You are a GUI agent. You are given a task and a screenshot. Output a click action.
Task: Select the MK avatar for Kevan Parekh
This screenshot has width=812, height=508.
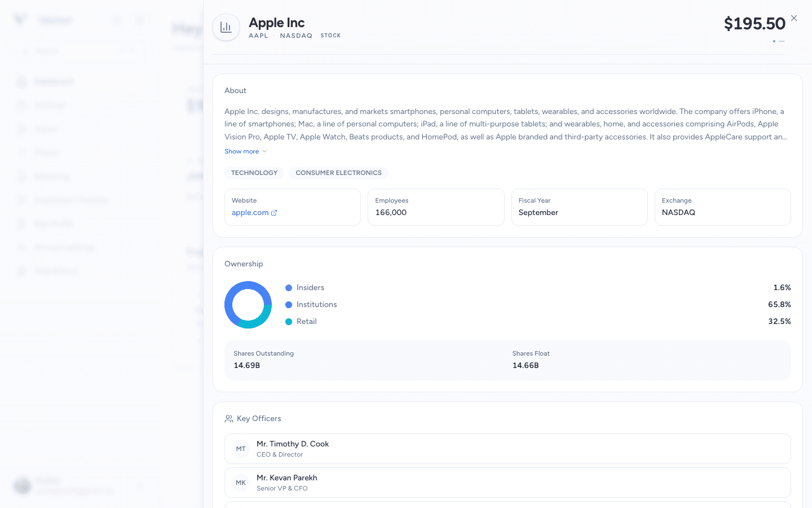[x=241, y=483]
